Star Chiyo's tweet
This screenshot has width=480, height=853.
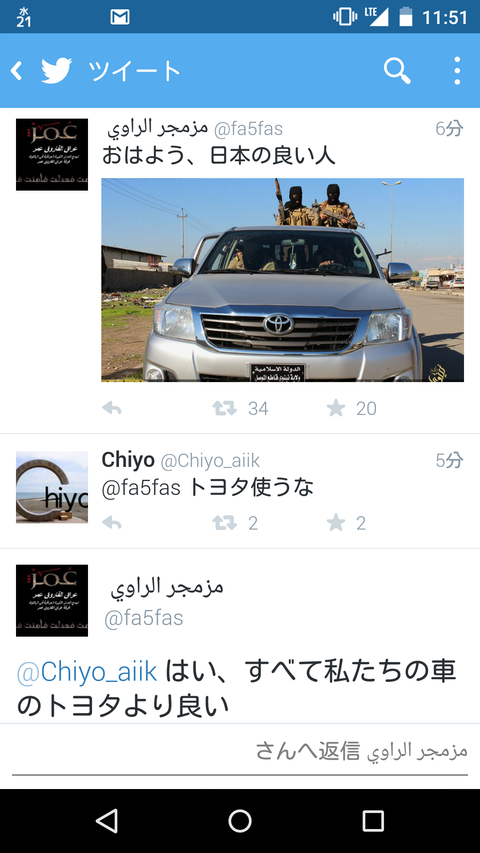pyautogui.click(x=336, y=523)
